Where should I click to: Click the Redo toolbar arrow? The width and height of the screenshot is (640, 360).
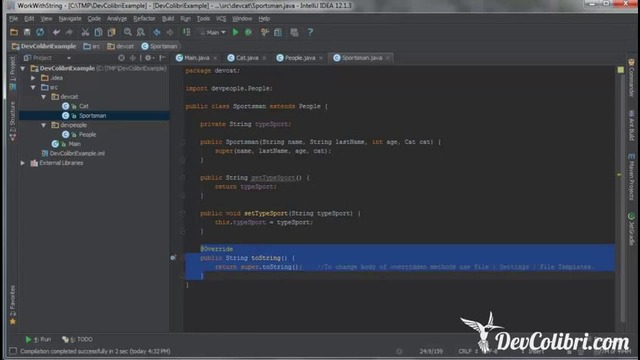point(69,32)
